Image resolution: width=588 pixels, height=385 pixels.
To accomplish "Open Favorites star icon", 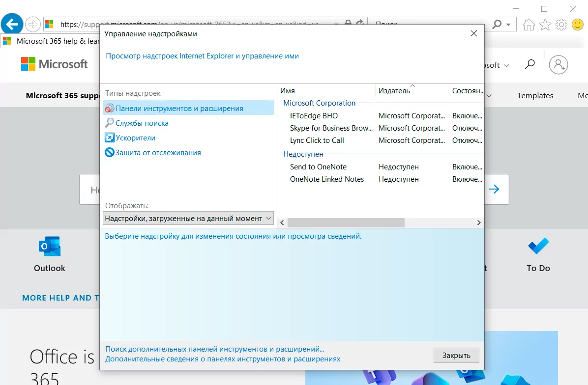I will 545,25.
